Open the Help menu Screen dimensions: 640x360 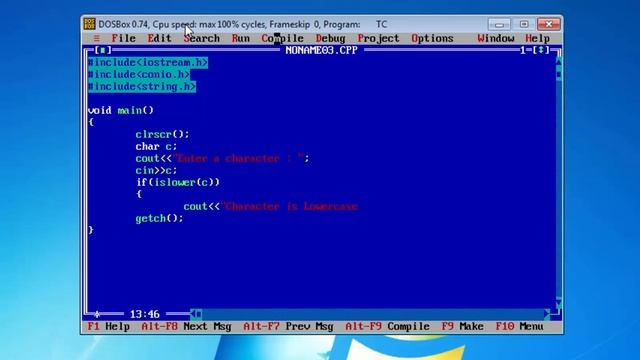[x=538, y=38]
